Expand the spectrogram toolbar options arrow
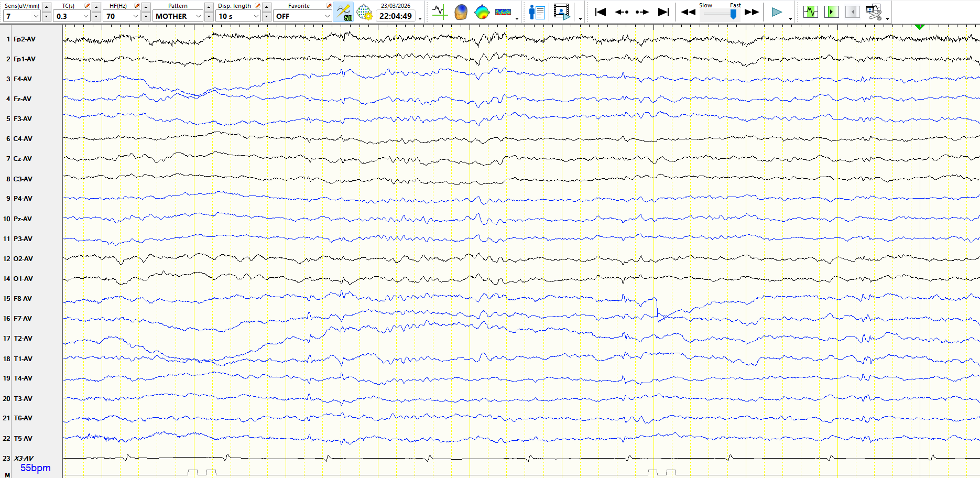The width and height of the screenshot is (980, 478). tap(517, 18)
